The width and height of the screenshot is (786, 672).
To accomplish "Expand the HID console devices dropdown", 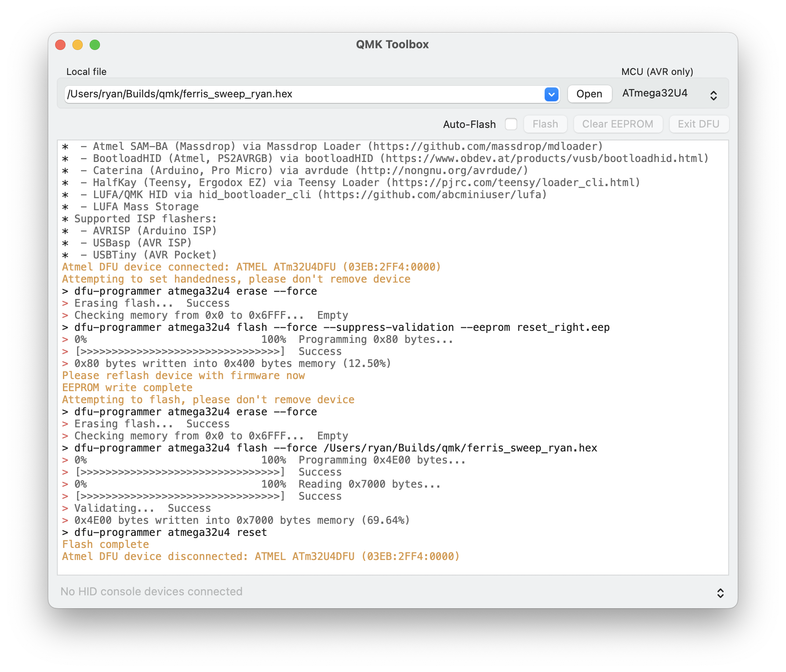I will (x=720, y=593).
